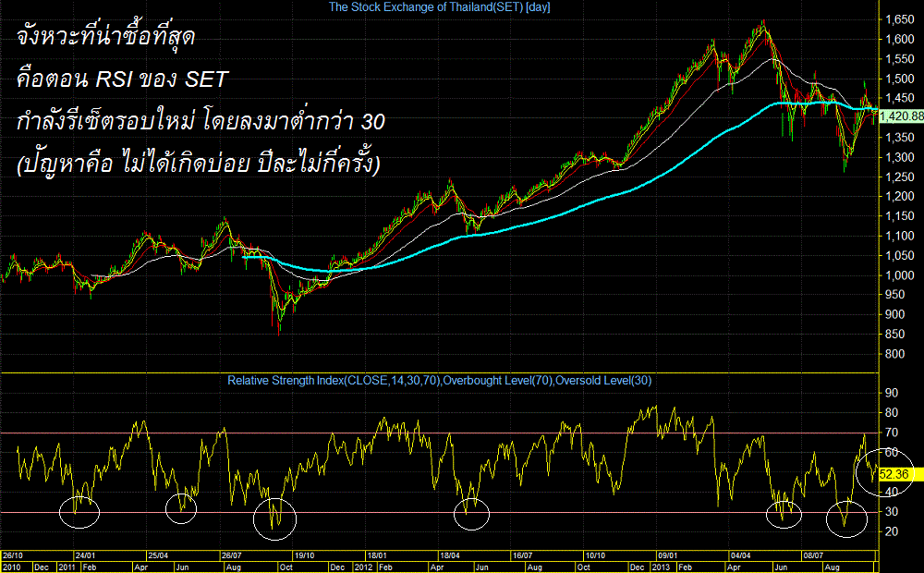Click the 26/07 date marker on time axis
924x573 pixels.
[232, 556]
